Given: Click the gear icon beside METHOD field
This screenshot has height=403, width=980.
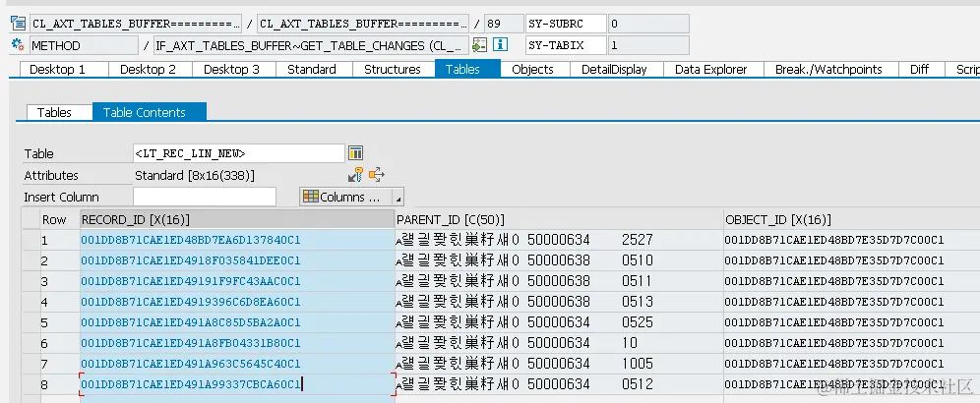Looking at the screenshot, I should (18, 45).
